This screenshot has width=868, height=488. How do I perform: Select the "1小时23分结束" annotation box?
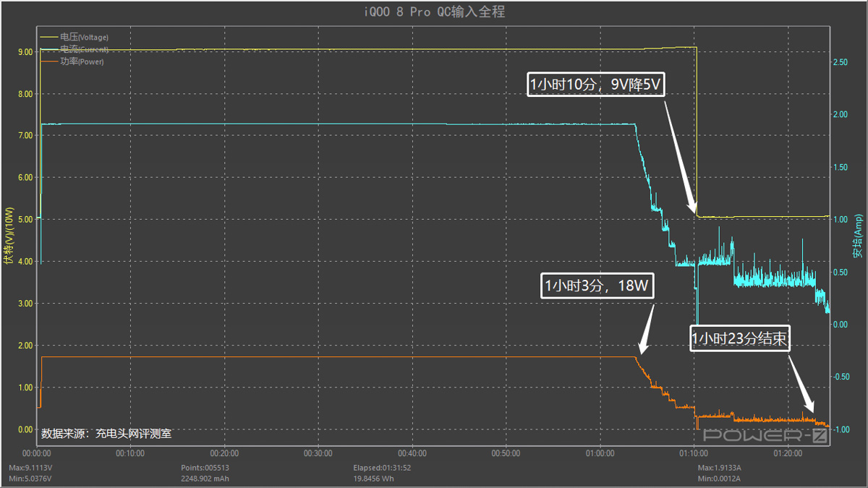click(740, 338)
